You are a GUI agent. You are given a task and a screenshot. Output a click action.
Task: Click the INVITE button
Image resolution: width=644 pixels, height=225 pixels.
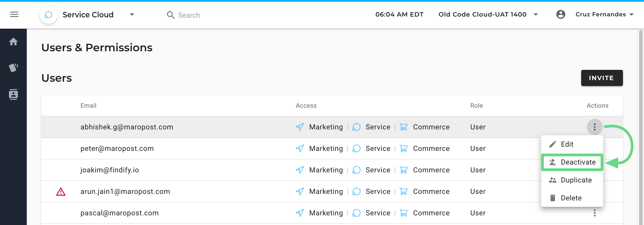point(602,78)
